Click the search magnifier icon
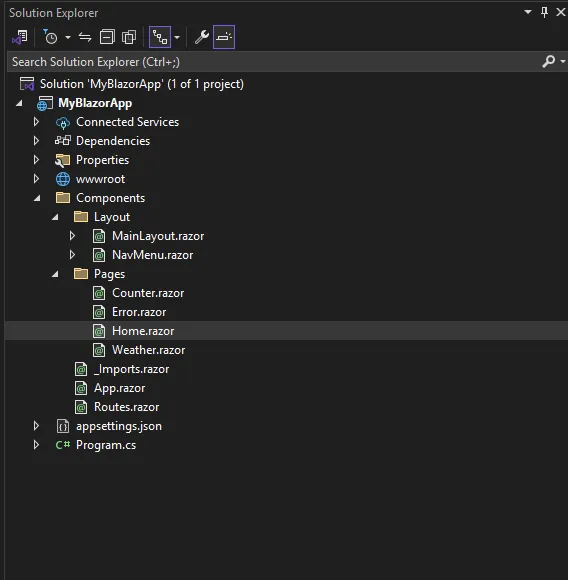The width and height of the screenshot is (568, 580). (x=549, y=61)
